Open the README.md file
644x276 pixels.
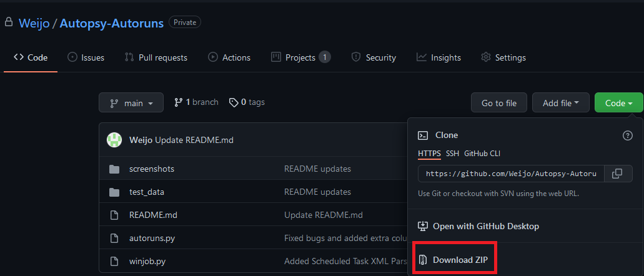(x=153, y=215)
